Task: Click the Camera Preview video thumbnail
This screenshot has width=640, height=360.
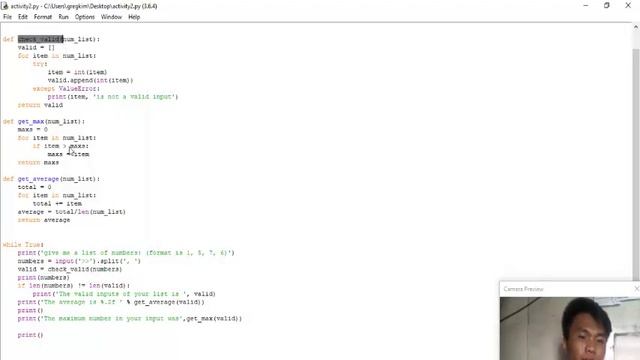Action: pos(570,329)
